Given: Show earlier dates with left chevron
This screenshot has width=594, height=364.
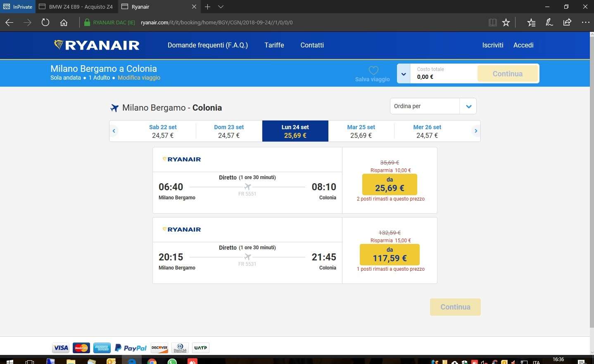Looking at the screenshot, I should 114,131.
